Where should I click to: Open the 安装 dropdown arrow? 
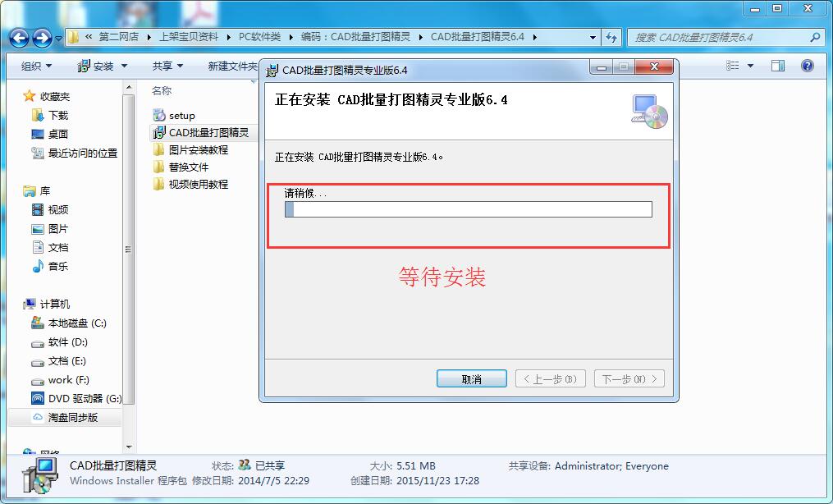click(x=124, y=66)
